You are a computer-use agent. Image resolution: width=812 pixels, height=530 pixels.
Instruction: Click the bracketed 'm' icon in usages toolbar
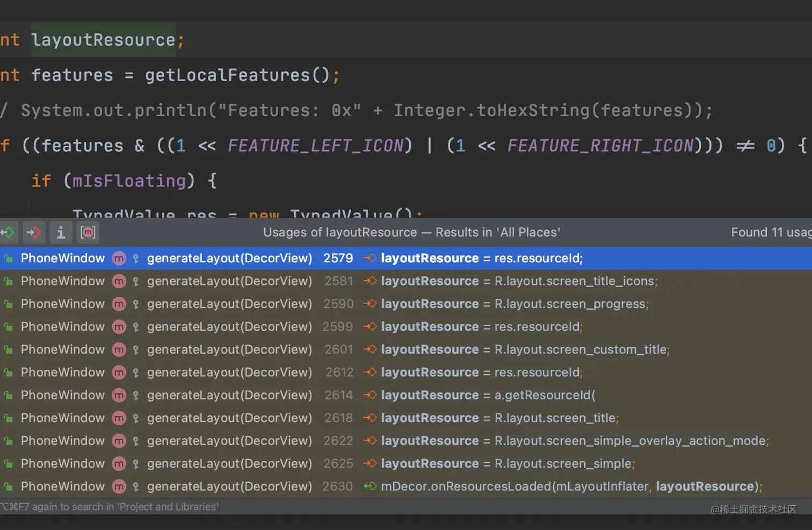pyautogui.click(x=88, y=232)
